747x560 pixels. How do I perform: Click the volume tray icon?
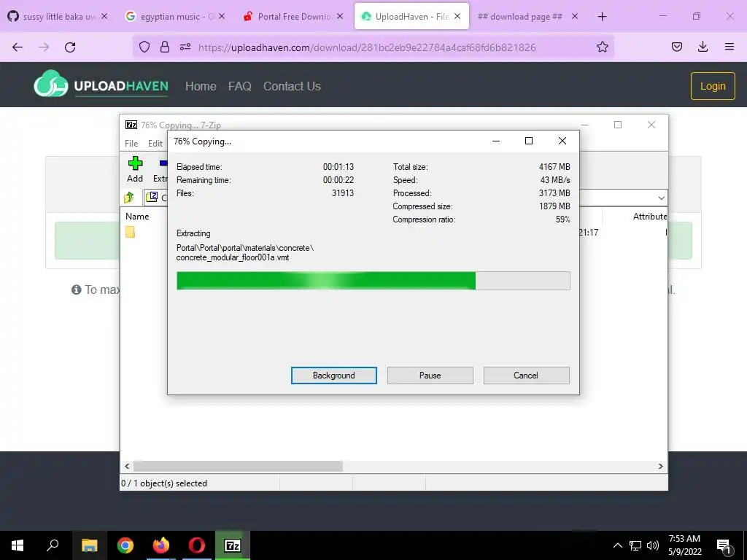point(653,545)
